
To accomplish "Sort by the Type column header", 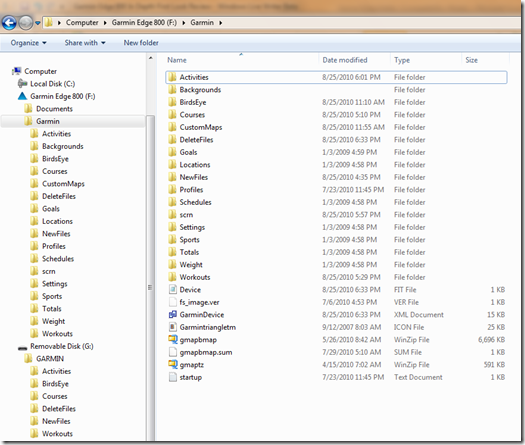I will [x=402, y=60].
